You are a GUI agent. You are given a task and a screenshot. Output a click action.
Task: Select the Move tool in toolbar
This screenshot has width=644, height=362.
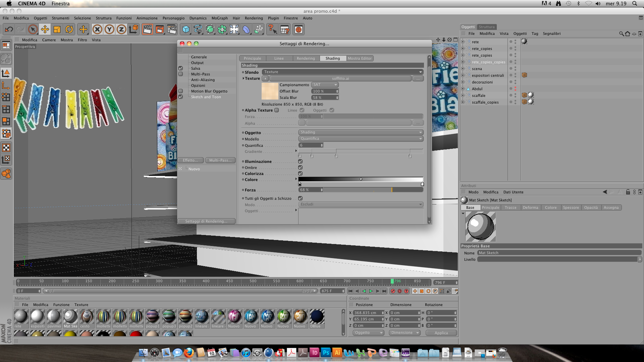[x=45, y=29]
